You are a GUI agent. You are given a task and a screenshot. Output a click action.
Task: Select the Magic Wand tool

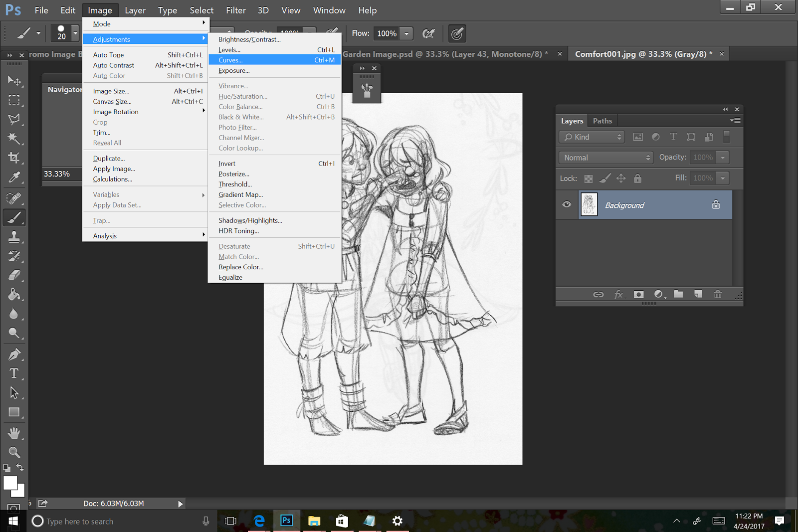pos(14,138)
